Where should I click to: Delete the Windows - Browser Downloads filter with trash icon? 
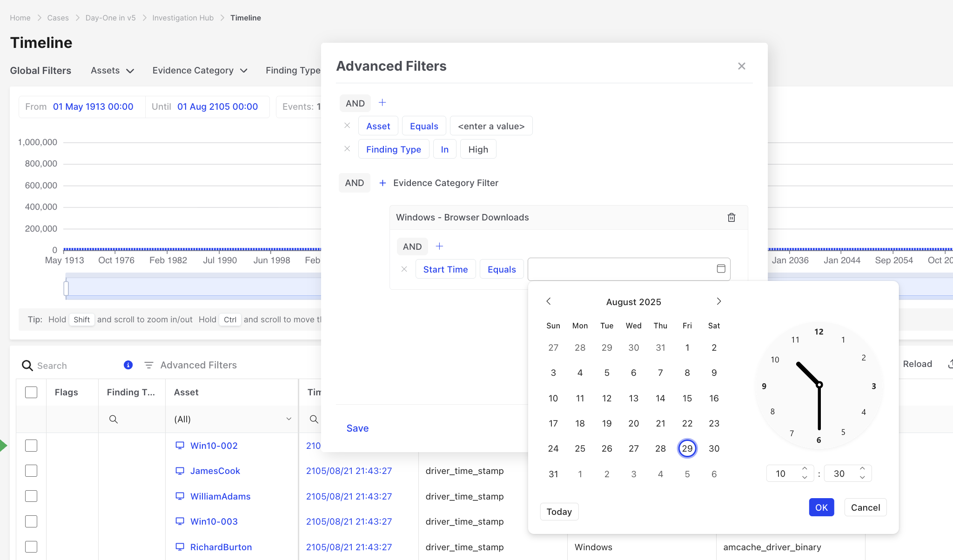coord(731,218)
